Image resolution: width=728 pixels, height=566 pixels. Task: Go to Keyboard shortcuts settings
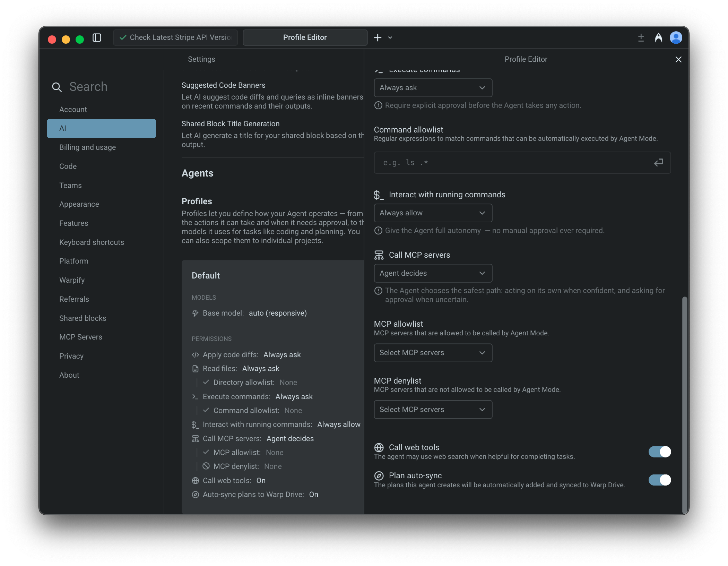[x=92, y=242]
